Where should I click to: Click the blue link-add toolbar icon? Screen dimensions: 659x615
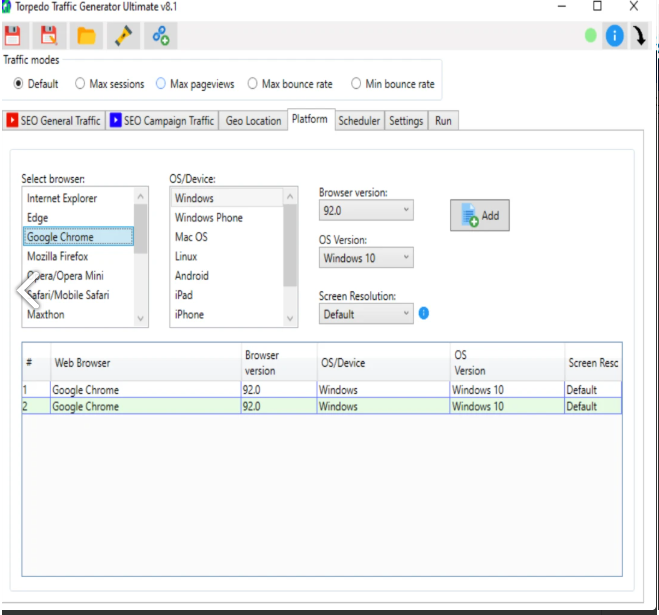(x=160, y=36)
